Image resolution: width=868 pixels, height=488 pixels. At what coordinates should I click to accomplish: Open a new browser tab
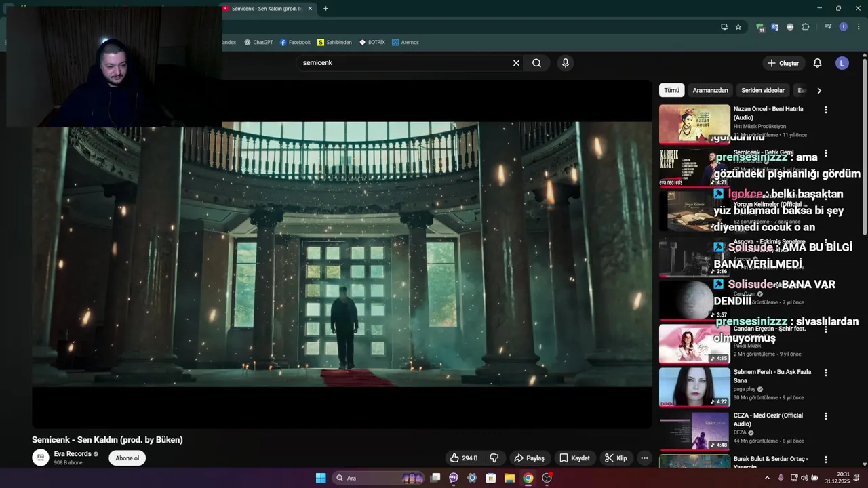point(325,9)
